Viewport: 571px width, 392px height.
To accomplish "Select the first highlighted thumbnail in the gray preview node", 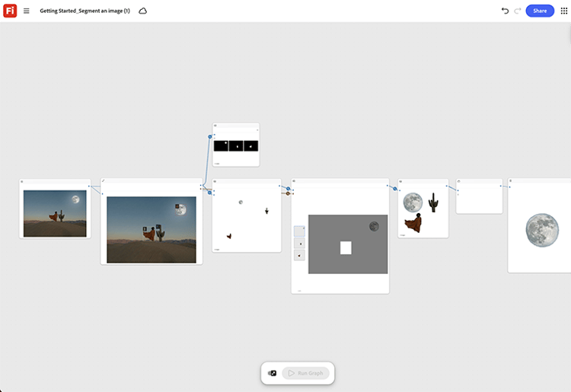I will pos(299,231).
